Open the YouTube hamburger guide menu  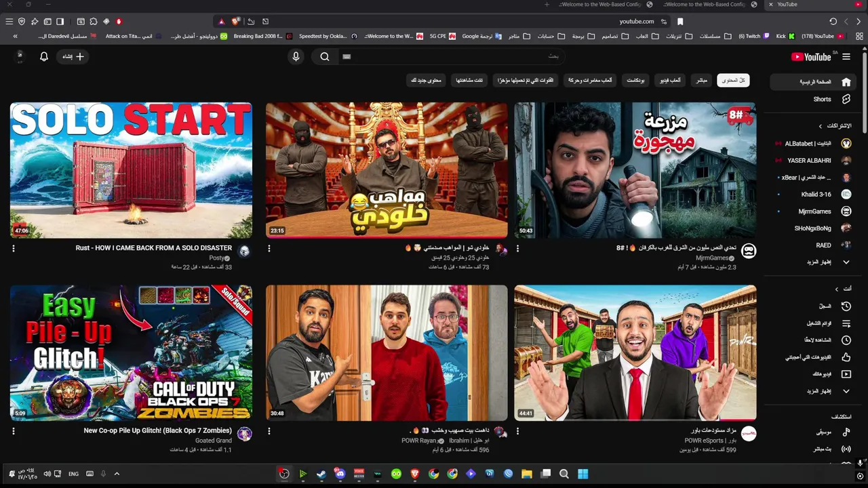(x=846, y=57)
